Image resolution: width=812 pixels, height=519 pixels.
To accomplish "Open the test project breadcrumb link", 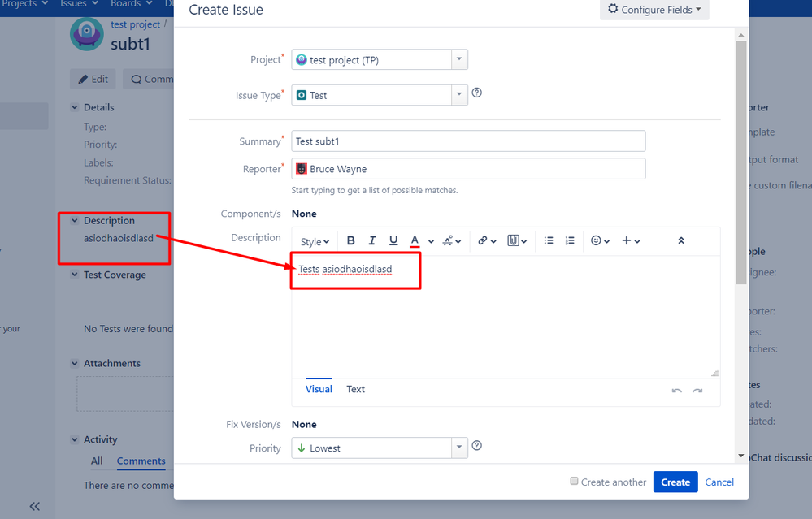I will [x=135, y=24].
